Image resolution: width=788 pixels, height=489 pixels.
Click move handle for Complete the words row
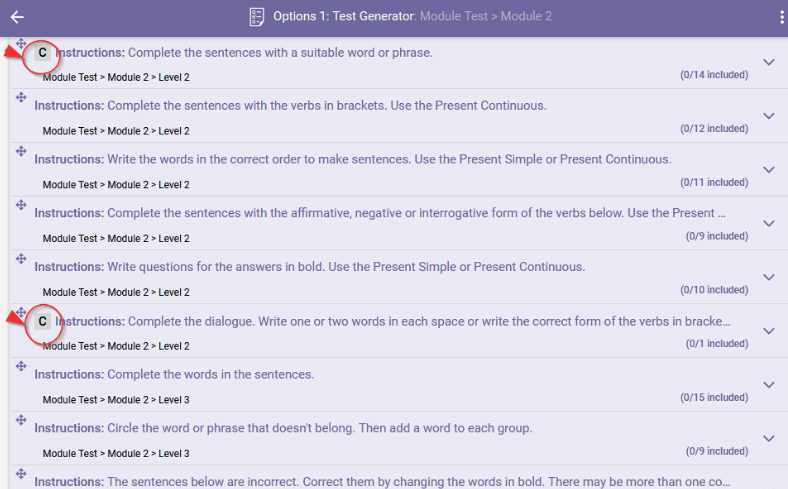21,366
